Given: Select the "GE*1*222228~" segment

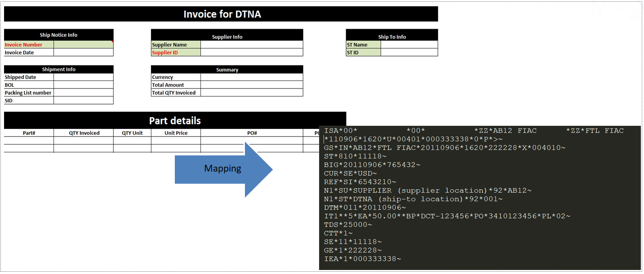Looking at the screenshot, I should coord(353,250).
